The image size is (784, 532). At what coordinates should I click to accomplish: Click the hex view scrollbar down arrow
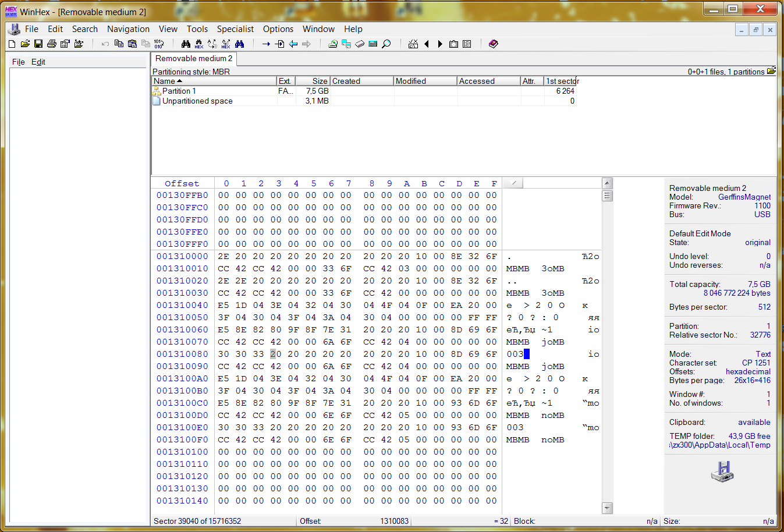[x=607, y=508]
